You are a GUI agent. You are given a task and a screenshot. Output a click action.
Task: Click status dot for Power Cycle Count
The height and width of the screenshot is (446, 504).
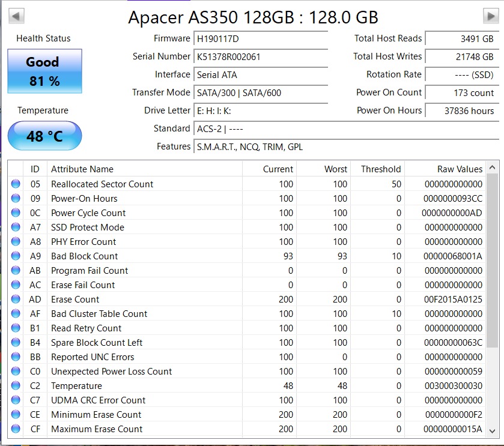click(16, 212)
